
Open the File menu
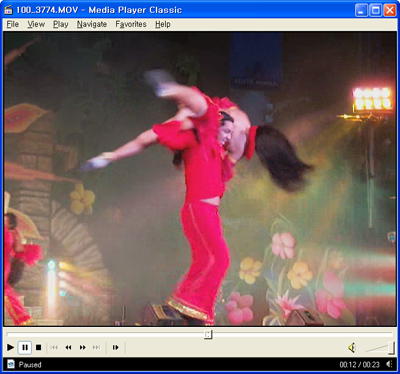(13, 24)
